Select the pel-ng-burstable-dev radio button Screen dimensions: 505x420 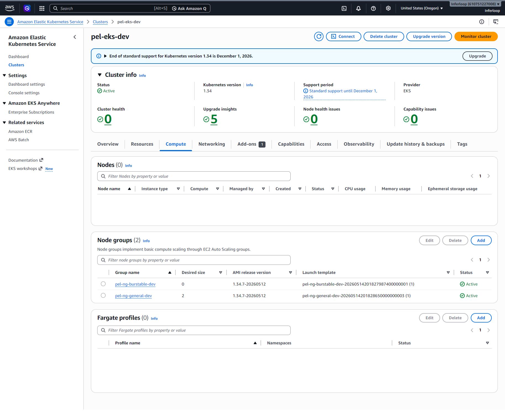(103, 284)
